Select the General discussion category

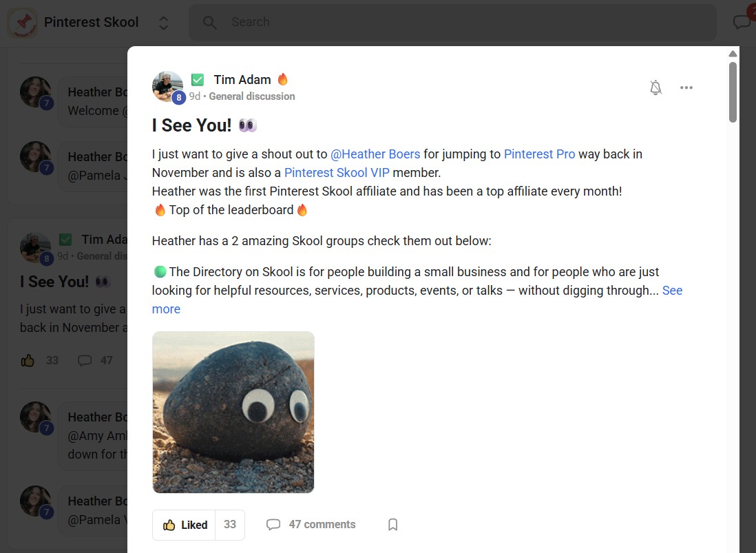(x=251, y=96)
